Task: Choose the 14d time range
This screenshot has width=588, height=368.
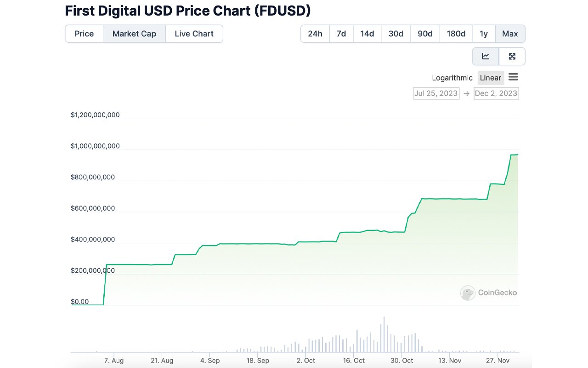Action: point(367,34)
